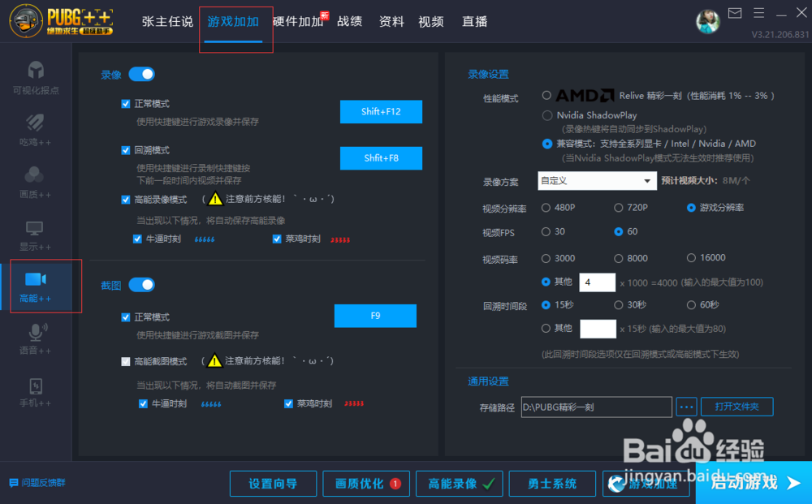The height and width of the screenshot is (504, 812).
Task: Select the 高能++ camera icon
Action: click(x=36, y=279)
